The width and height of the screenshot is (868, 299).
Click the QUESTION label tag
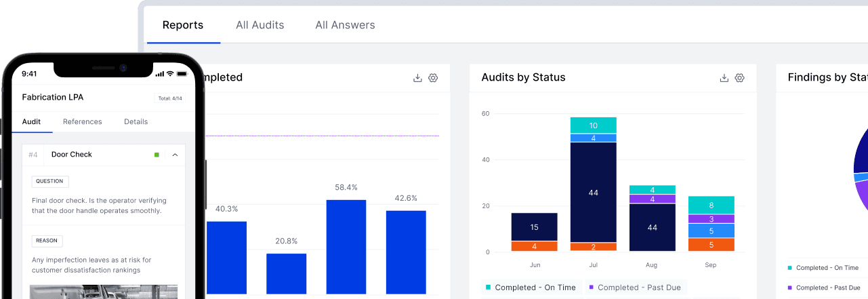[x=49, y=182]
